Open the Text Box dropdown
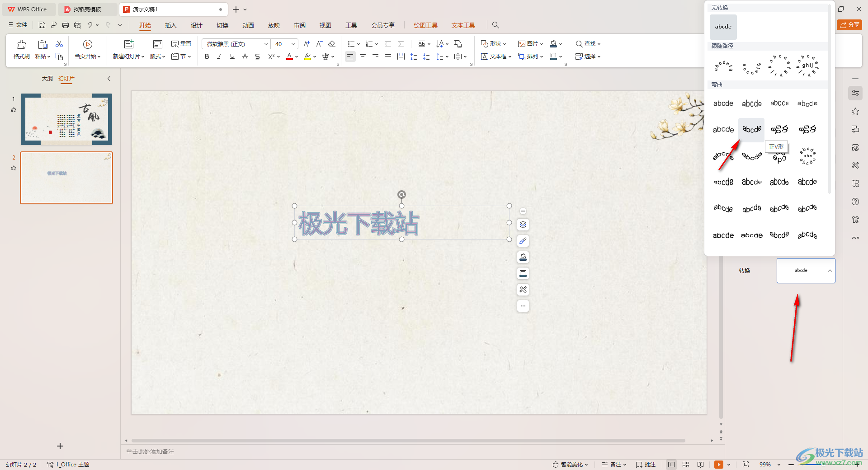This screenshot has height=470, width=868. pos(496,56)
